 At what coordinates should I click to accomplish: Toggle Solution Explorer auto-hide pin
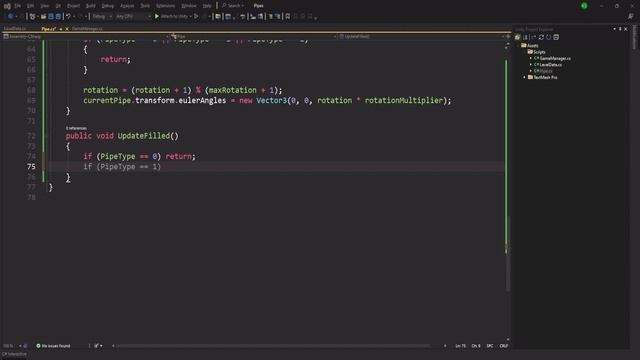click(620, 29)
